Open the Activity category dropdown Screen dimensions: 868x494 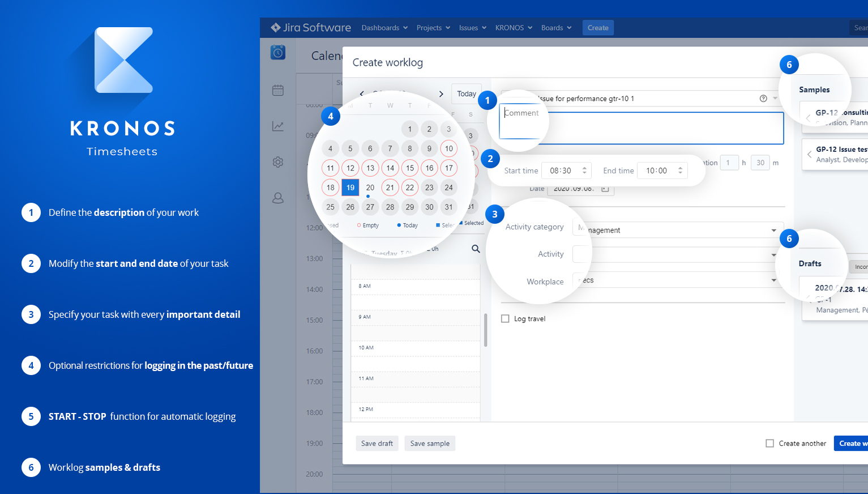(775, 229)
